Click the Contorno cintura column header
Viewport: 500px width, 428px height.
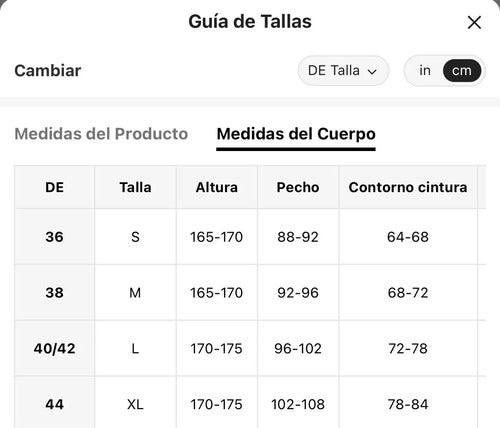click(x=408, y=187)
